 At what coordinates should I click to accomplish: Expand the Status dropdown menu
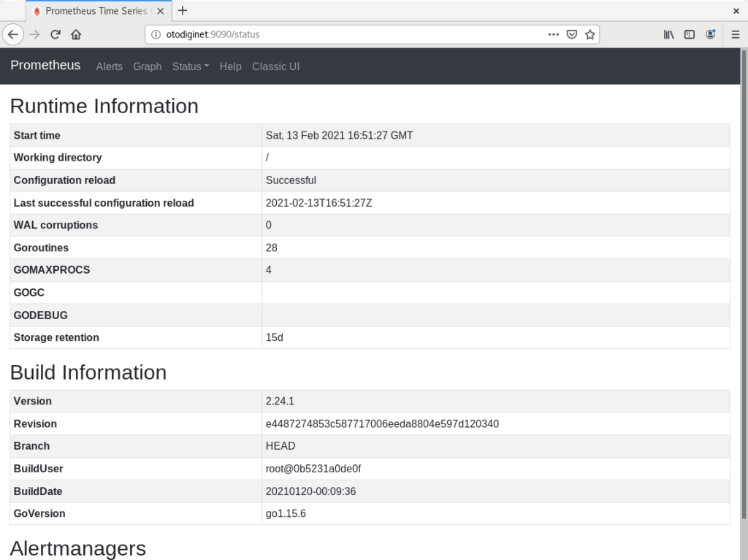coord(191,66)
